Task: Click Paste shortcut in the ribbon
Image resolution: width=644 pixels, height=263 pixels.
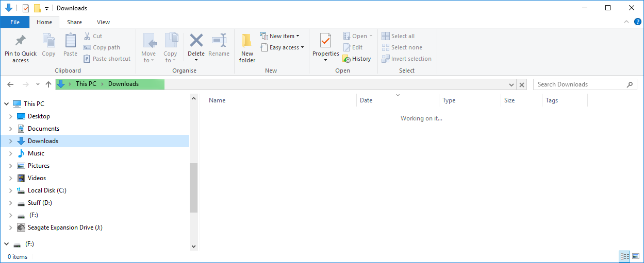Action: 107,59
